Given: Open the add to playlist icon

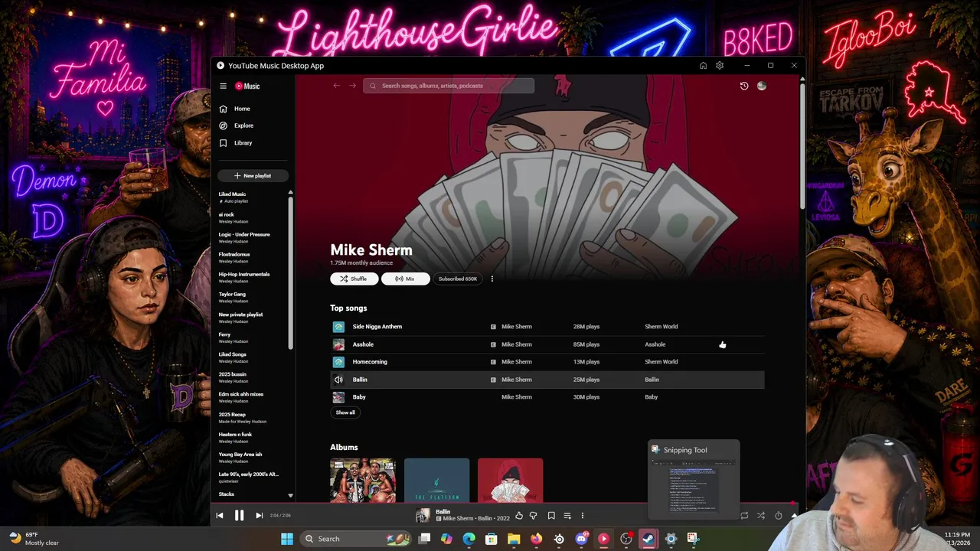Looking at the screenshot, I should [x=567, y=516].
